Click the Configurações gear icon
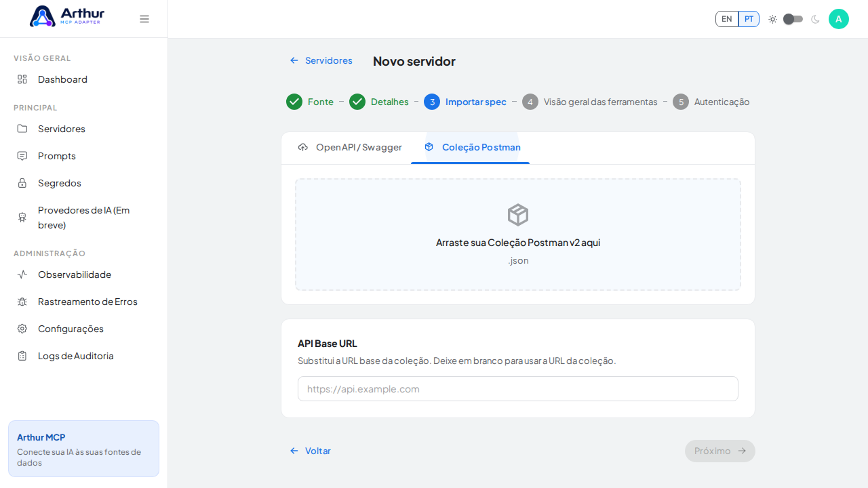The height and width of the screenshot is (488, 868). [22, 329]
